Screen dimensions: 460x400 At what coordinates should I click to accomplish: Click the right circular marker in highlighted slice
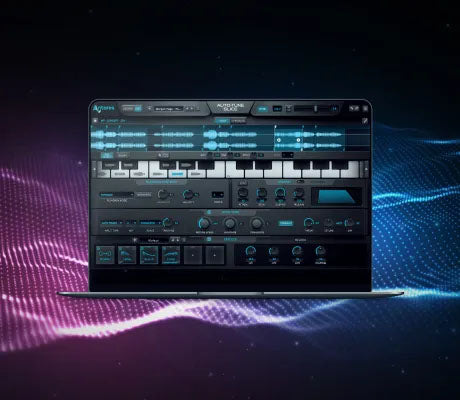point(298,140)
